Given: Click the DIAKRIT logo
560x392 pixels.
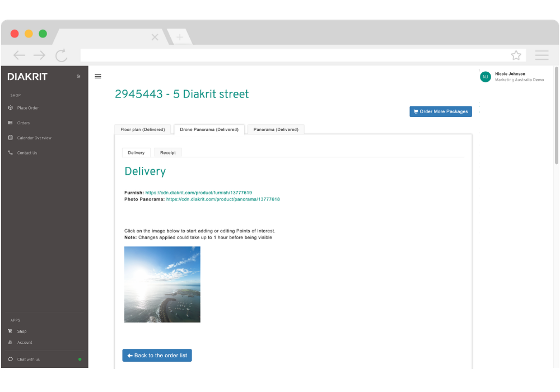Looking at the screenshot, I should tap(27, 77).
